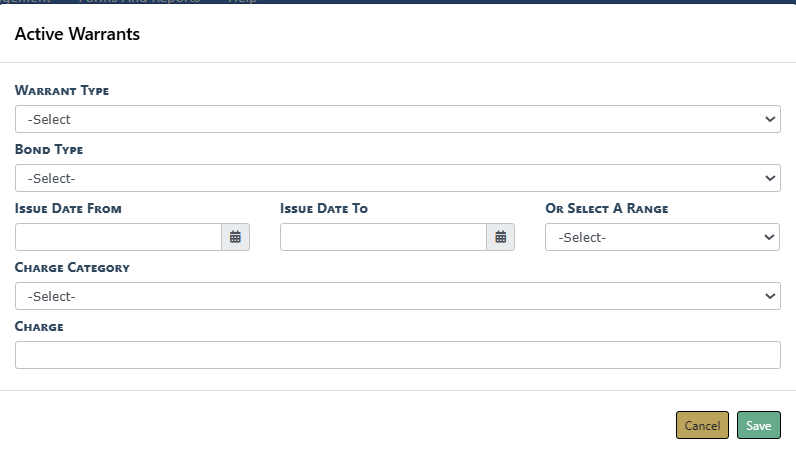Viewport: 796px width, 456px height.
Task: Click the Bond Type label
Action: point(49,150)
